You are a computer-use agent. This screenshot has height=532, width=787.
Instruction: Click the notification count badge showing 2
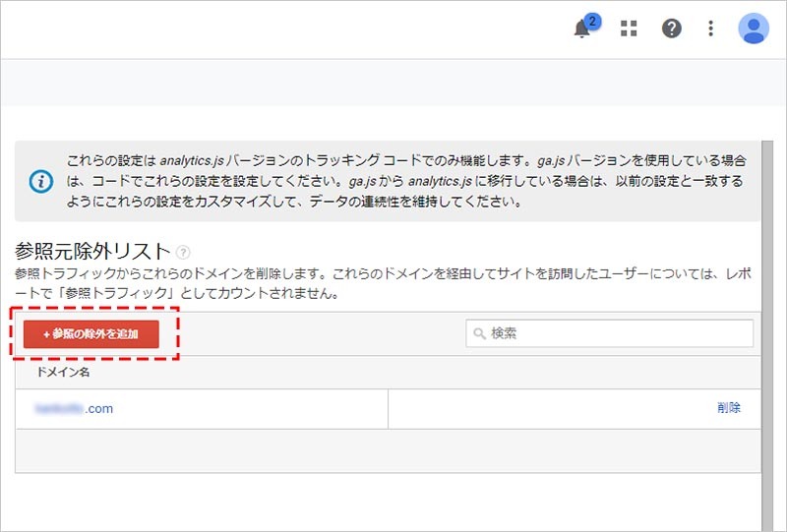tap(592, 20)
